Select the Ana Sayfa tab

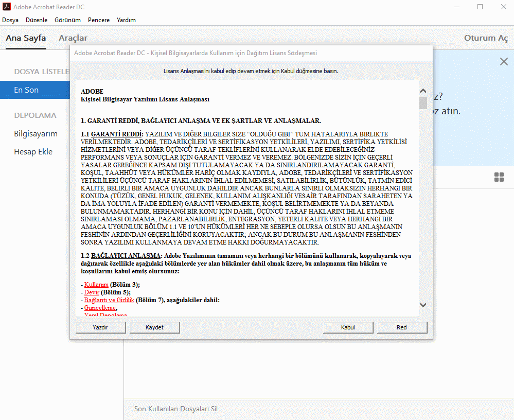coord(26,38)
